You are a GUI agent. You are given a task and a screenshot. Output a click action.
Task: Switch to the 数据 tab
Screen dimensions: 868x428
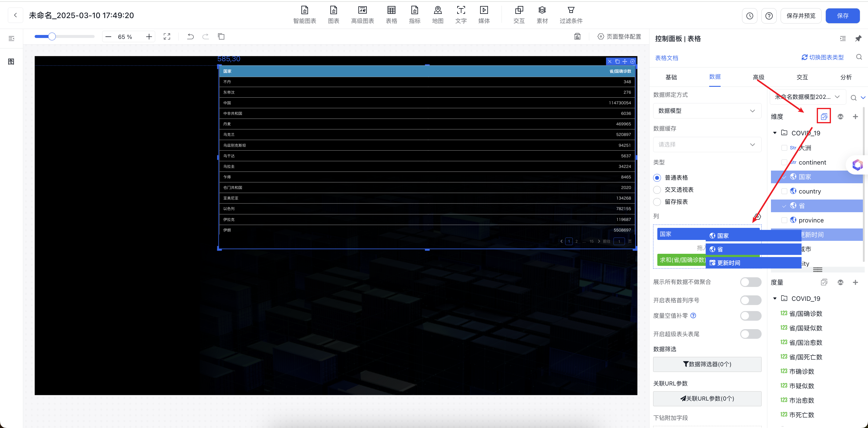point(715,77)
